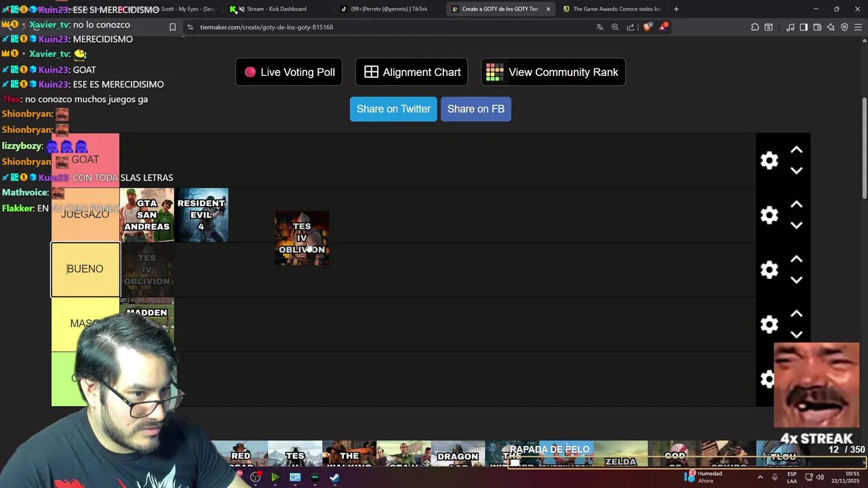Open the Alignment Chart
This screenshot has height=488, width=868.
(x=412, y=72)
